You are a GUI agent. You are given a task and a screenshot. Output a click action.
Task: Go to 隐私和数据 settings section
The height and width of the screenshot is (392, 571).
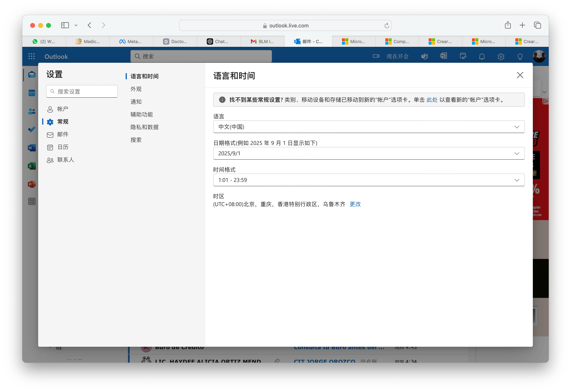click(144, 127)
